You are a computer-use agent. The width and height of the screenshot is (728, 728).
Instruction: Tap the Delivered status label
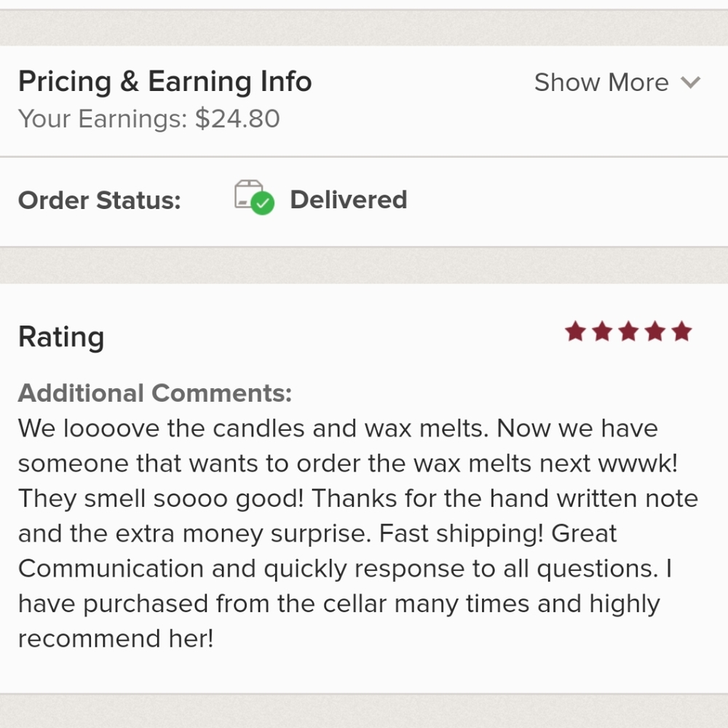point(348,199)
